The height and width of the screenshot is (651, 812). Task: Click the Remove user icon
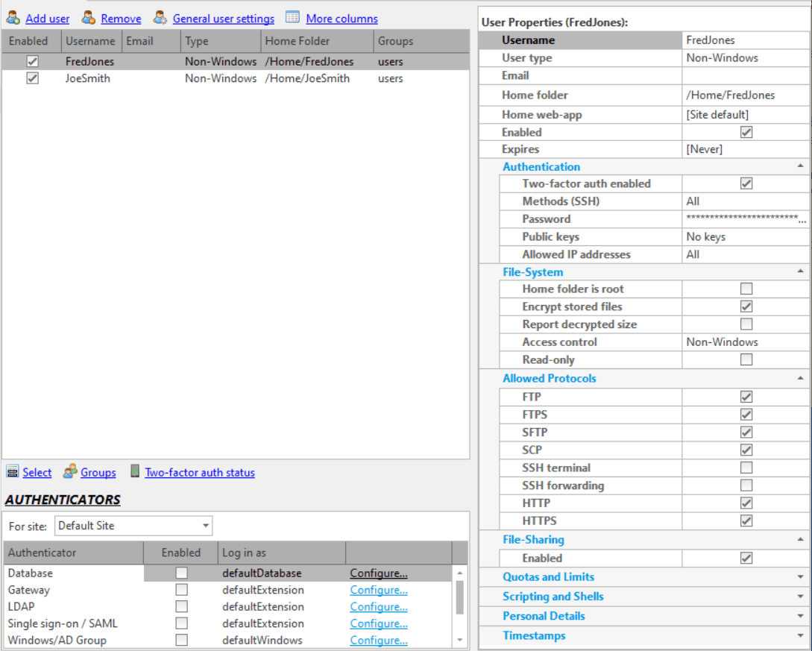pos(89,18)
